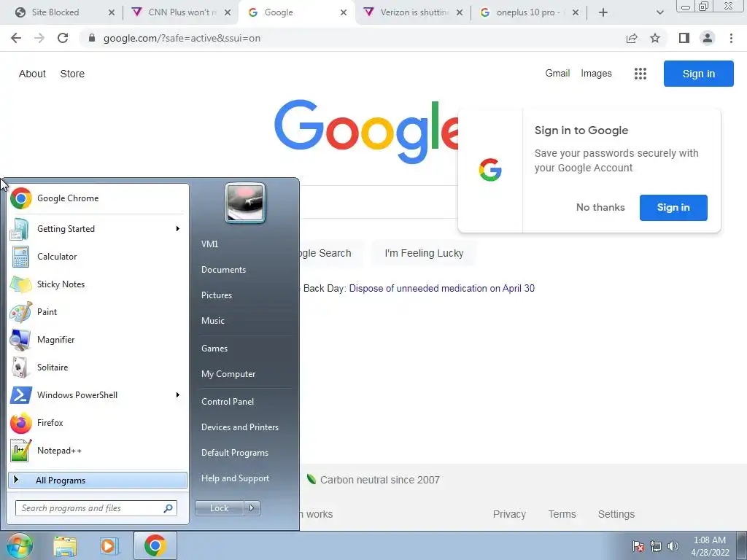Click the search magnifier in the Start menu search box
The width and height of the screenshot is (747, 560).
[168, 508]
